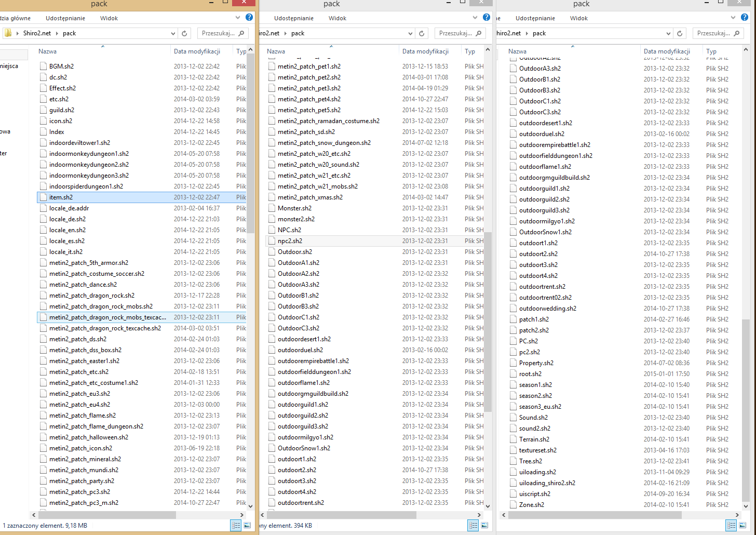The height and width of the screenshot is (535, 756).
Task: Switch right window to large icons view
Action: tap(744, 526)
